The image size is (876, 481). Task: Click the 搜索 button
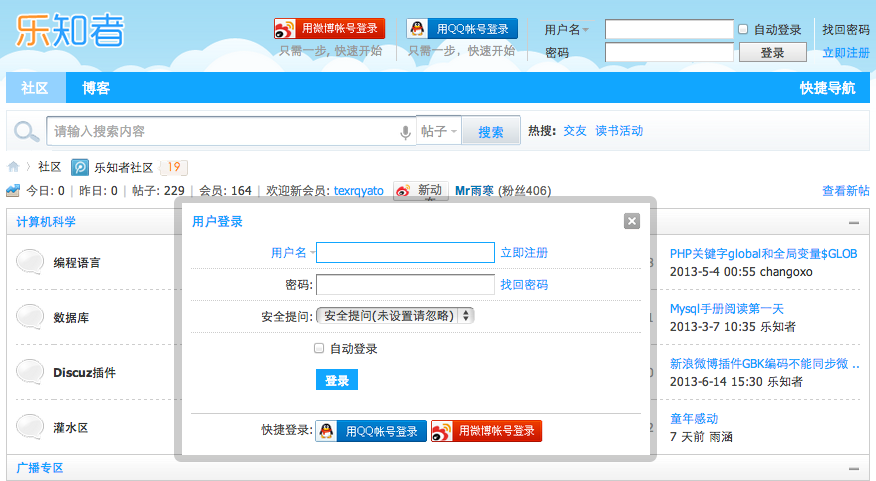[x=491, y=131]
